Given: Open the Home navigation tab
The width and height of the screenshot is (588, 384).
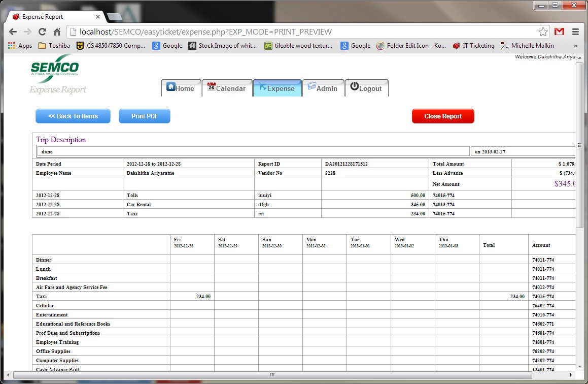Looking at the screenshot, I should click(181, 88).
